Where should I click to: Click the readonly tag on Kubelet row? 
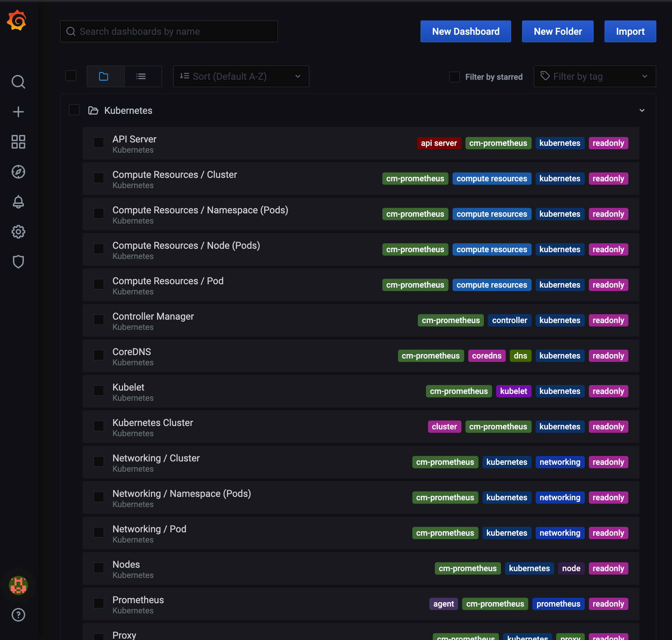tap(608, 391)
